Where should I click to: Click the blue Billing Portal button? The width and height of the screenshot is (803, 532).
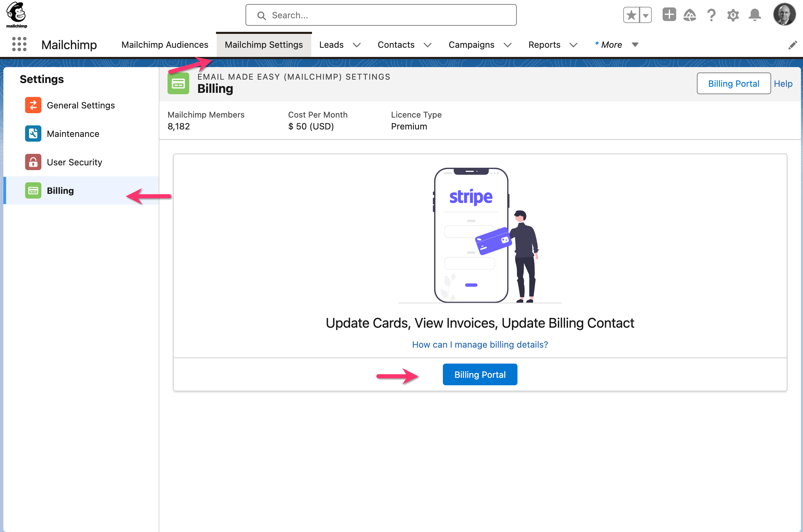tap(480, 374)
